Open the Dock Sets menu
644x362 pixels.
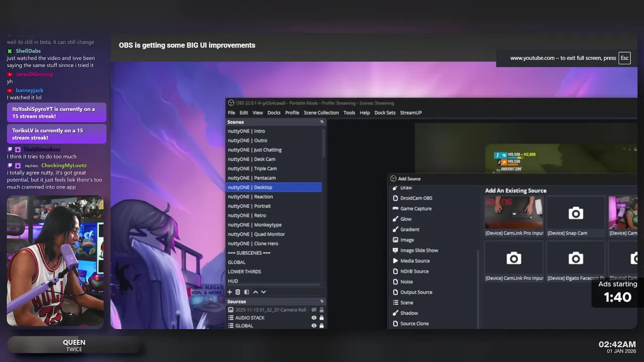pos(385,113)
